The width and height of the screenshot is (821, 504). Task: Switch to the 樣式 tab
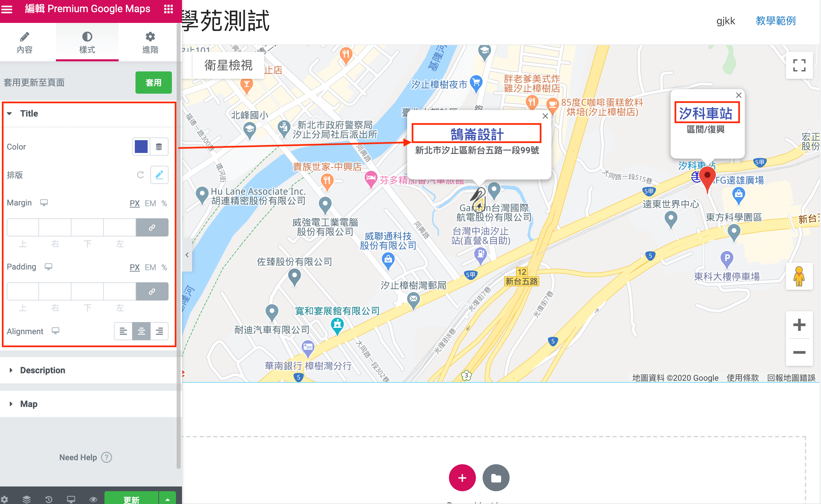(87, 42)
